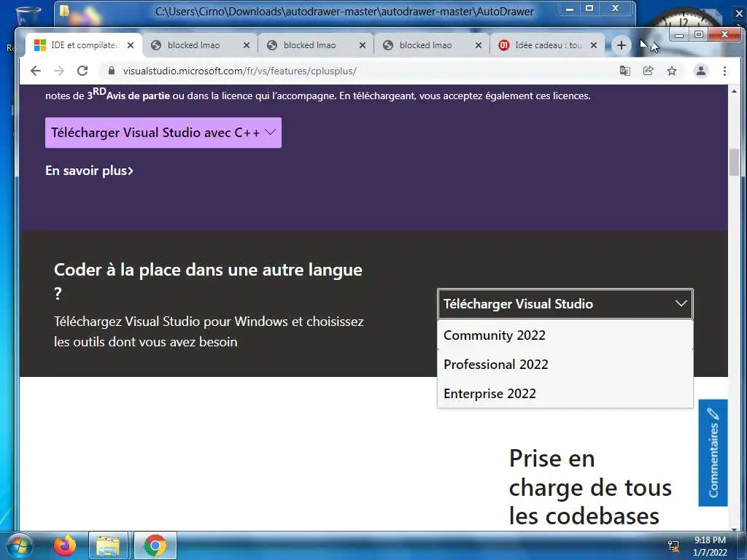The width and height of the screenshot is (747, 560).
Task: Click the padlock site info icon
Action: coord(112,71)
